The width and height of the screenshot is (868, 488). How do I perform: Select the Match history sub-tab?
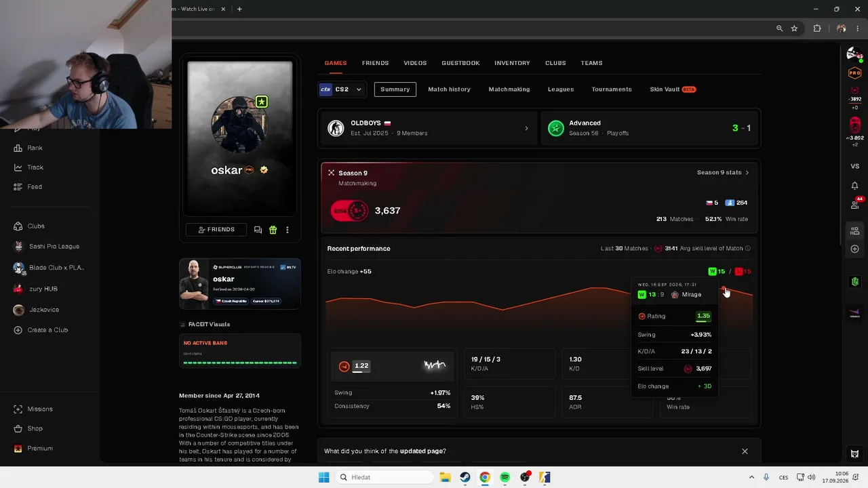(x=449, y=89)
